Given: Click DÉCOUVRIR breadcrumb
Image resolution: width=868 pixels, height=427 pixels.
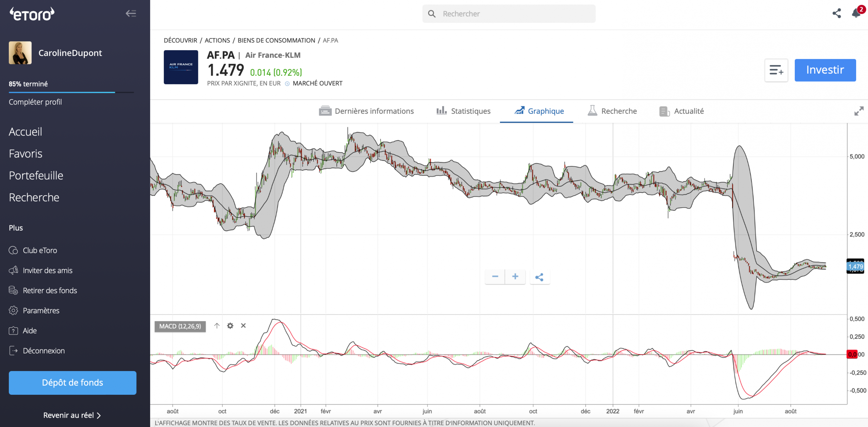Looking at the screenshot, I should (180, 40).
